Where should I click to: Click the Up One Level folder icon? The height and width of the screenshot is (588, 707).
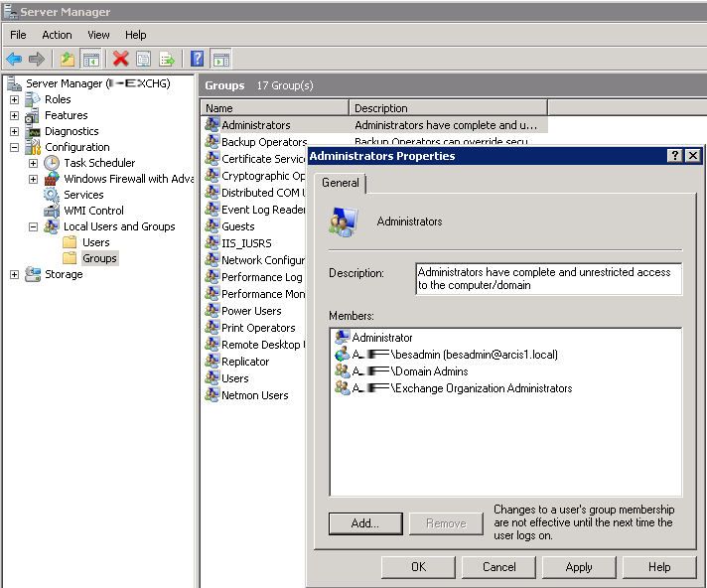[68, 60]
